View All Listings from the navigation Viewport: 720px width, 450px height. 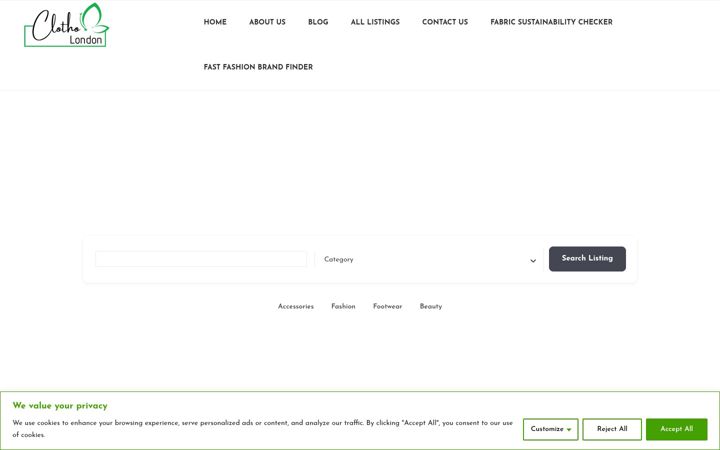375,22
